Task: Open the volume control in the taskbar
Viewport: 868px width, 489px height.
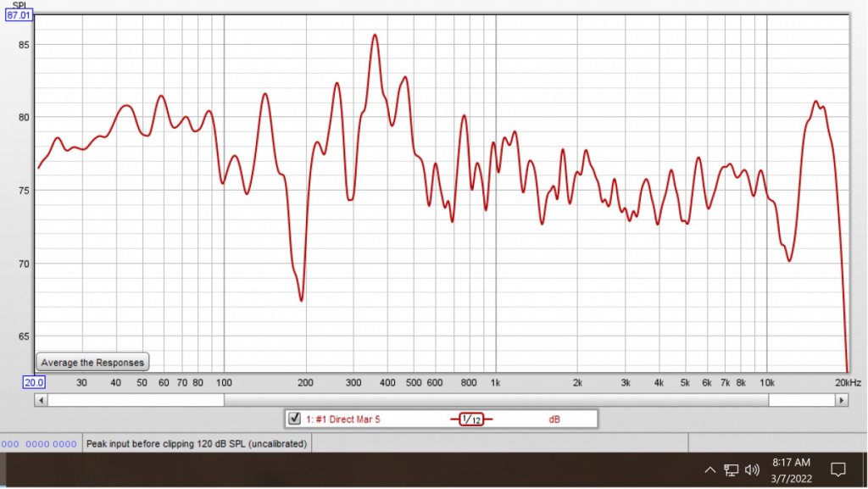Action: 752,470
